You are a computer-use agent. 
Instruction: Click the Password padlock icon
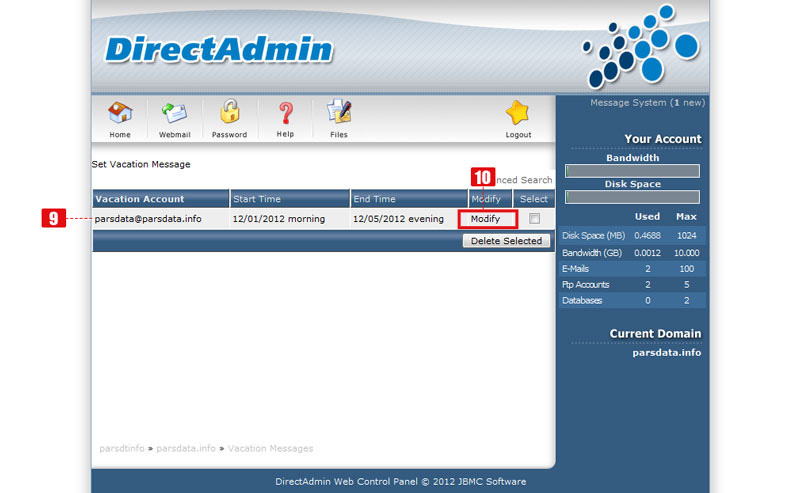[230, 112]
